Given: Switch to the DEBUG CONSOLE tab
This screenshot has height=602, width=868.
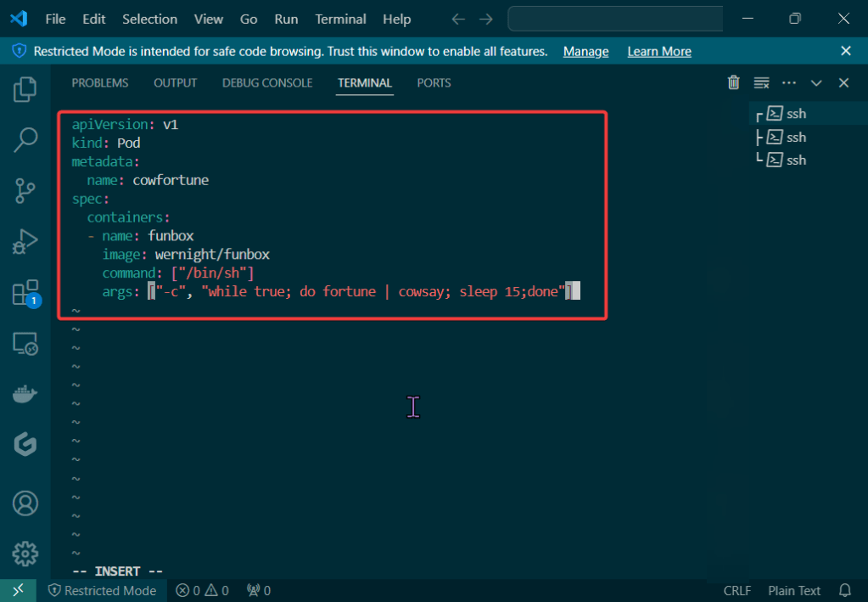Looking at the screenshot, I should (267, 82).
